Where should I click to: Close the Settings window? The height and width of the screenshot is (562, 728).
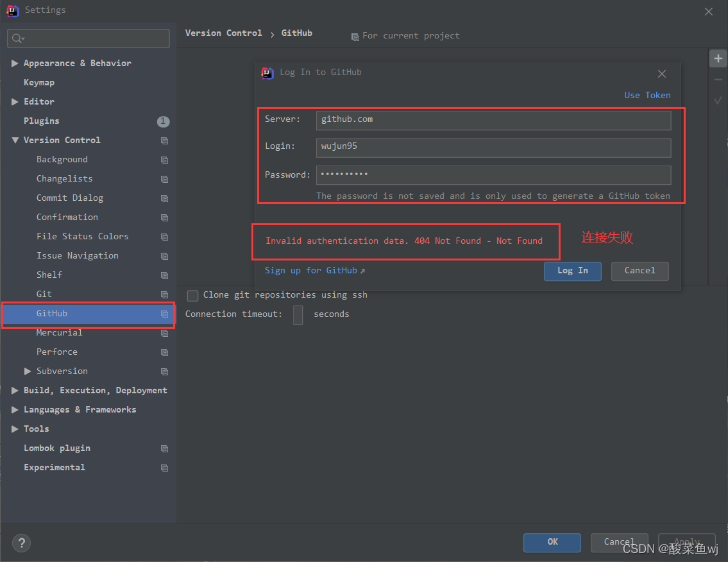pyautogui.click(x=709, y=11)
